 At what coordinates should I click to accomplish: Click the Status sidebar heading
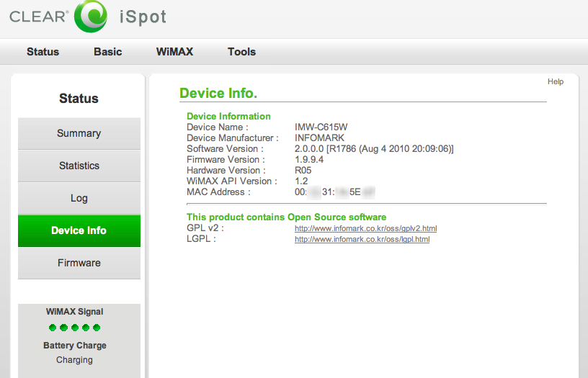point(79,99)
